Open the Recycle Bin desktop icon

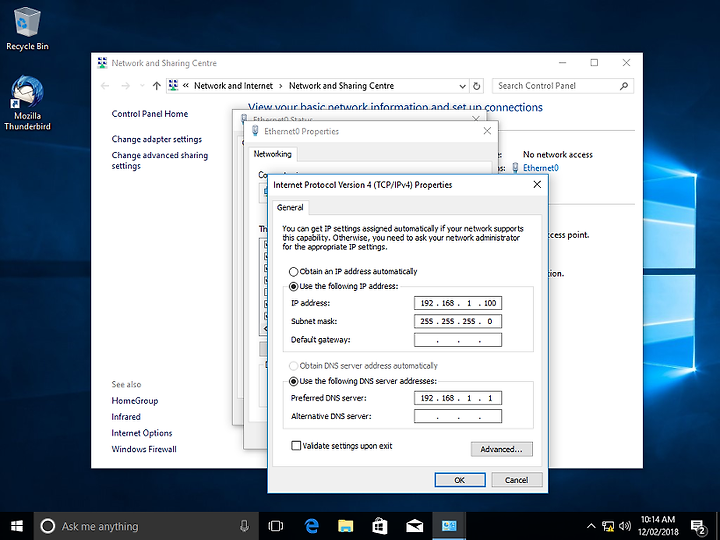pos(27,28)
